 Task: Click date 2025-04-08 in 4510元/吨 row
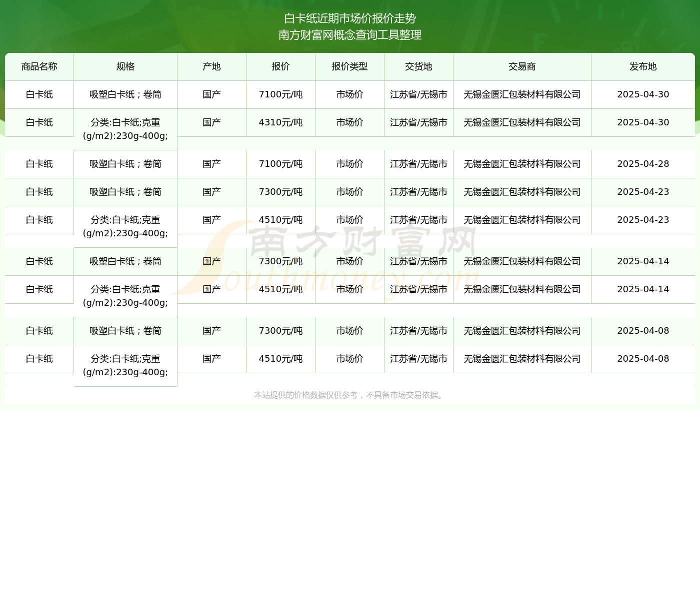(x=643, y=359)
